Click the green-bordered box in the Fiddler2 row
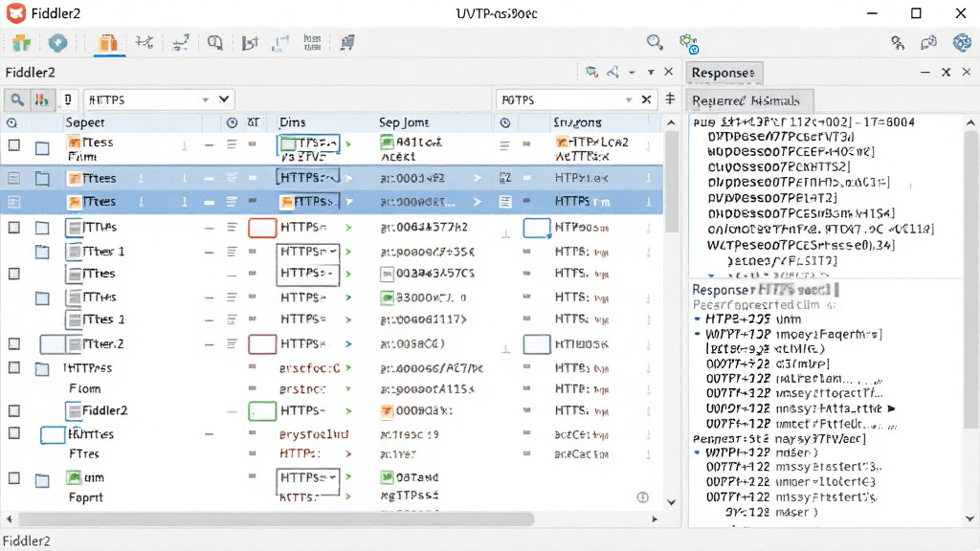Screen dimensions: 980x551 click(x=262, y=411)
